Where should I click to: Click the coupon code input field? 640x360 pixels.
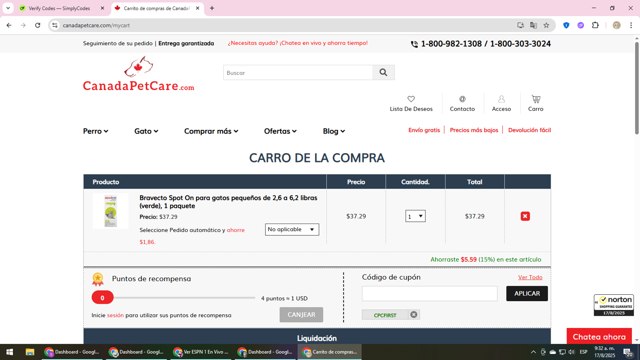(429, 293)
